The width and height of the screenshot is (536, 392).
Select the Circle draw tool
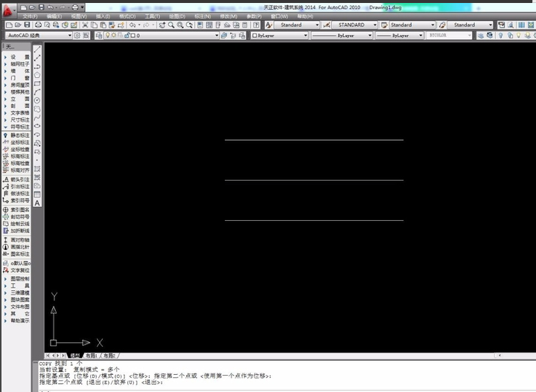point(37,100)
